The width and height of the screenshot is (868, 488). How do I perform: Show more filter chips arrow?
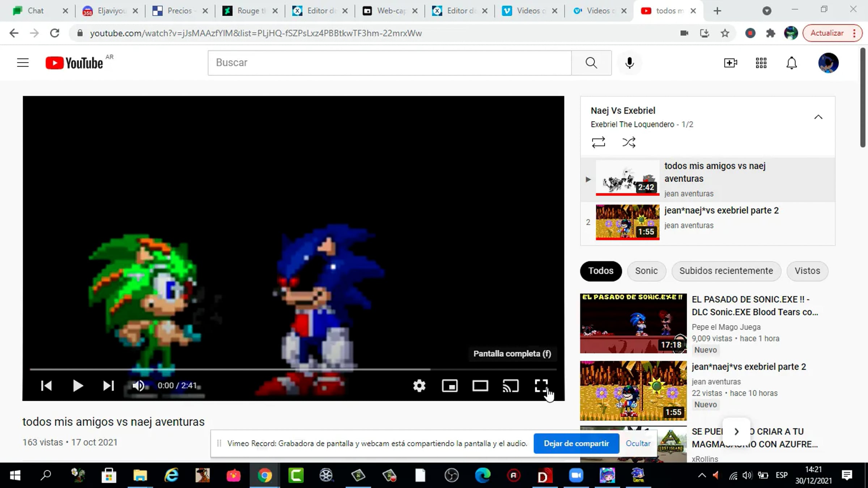736,431
